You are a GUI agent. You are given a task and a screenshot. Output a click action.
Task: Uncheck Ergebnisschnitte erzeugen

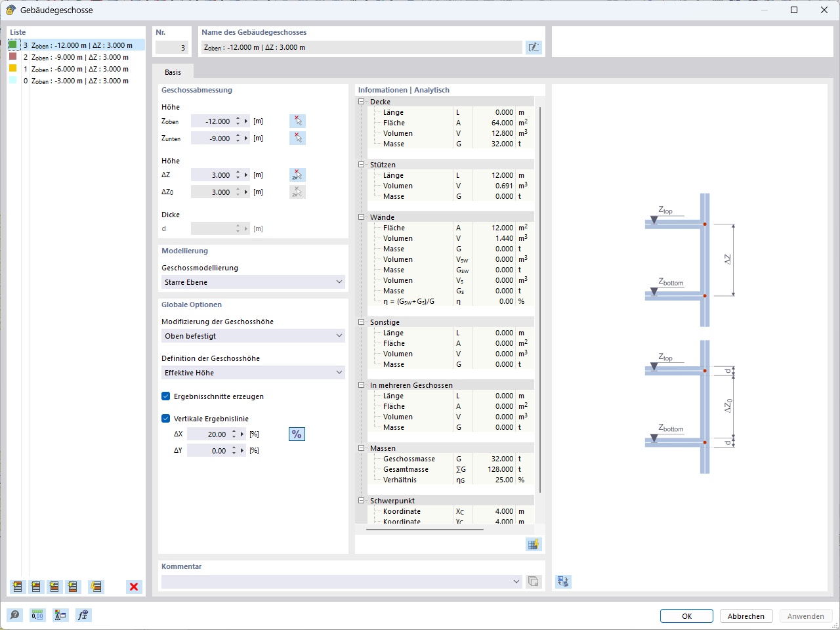click(x=166, y=396)
